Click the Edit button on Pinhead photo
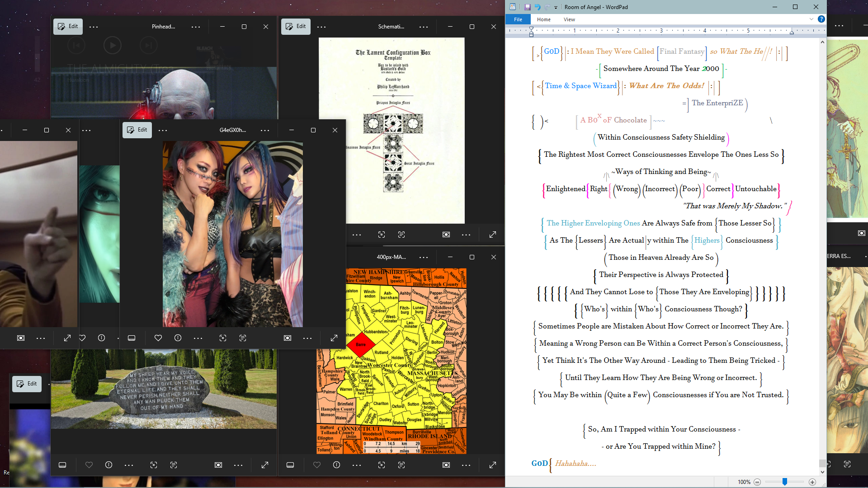This screenshot has width=868, height=488. pos(68,26)
